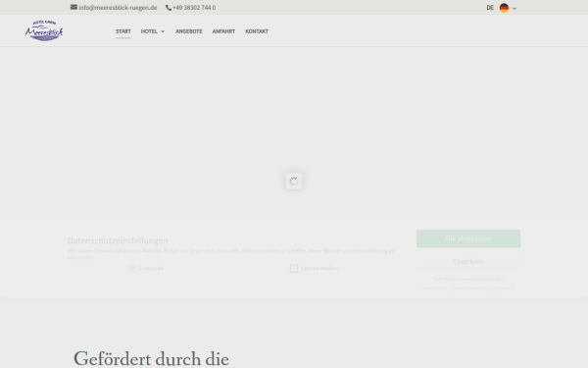The image size is (588, 368).
Task: Open the info@meeresblick-ruegen.de email link
Action: point(118,8)
